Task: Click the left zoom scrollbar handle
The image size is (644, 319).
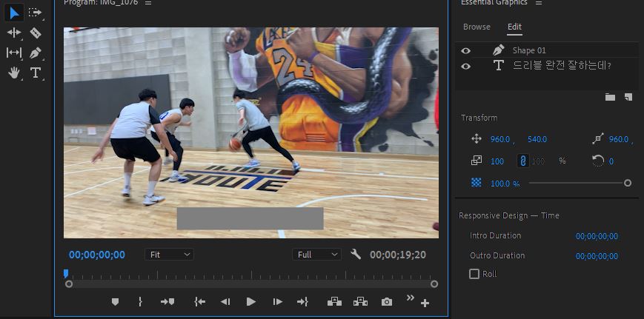Action: [69, 283]
